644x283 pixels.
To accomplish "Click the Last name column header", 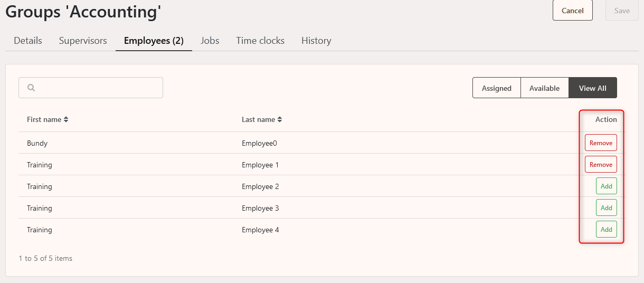I will pyautogui.click(x=262, y=120).
